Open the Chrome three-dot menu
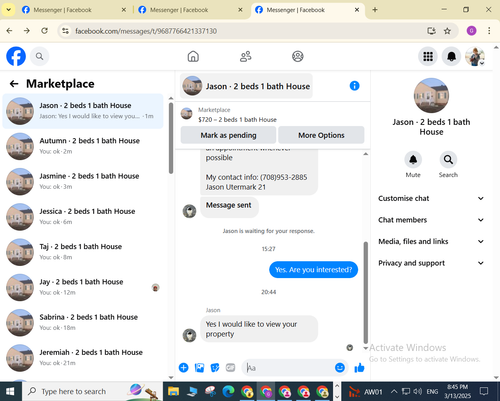The width and height of the screenshot is (500, 401). 489,31
